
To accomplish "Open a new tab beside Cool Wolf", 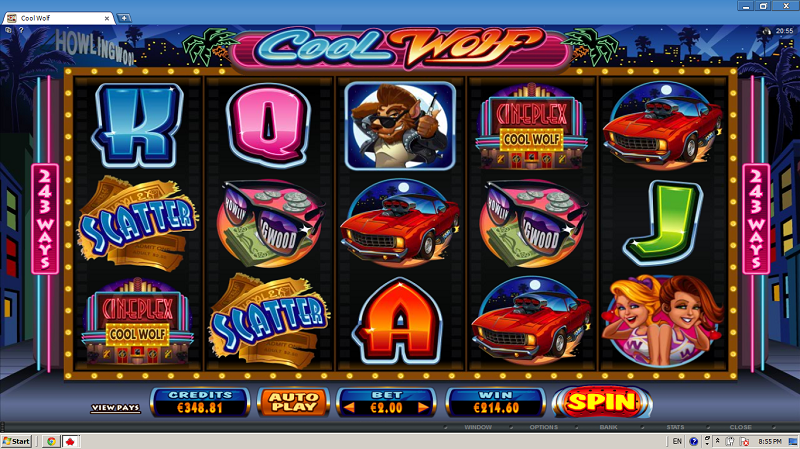I will [x=123, y=18].
